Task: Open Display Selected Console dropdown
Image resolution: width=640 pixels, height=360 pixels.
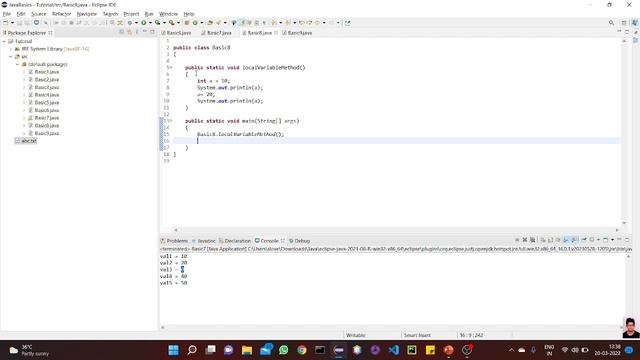Action: point(598,240)
